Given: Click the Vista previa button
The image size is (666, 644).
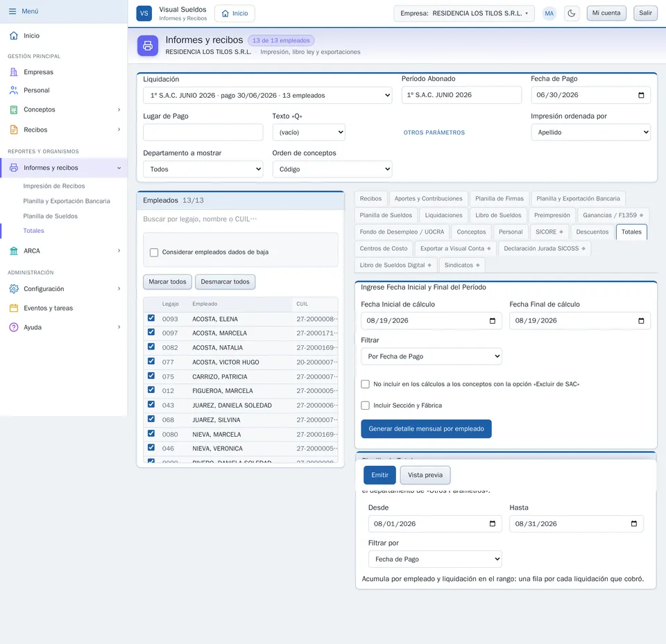Looking at the screenshot, I should pyautogui.click(x=425, y=475).
